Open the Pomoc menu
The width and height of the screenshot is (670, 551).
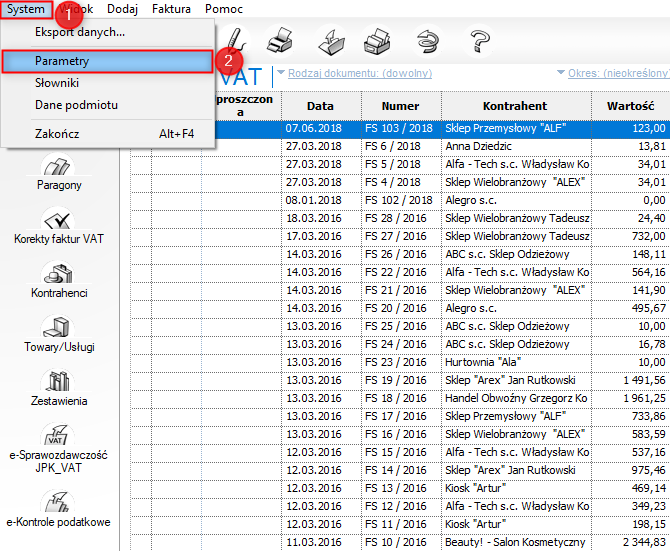tap(224, 9)
